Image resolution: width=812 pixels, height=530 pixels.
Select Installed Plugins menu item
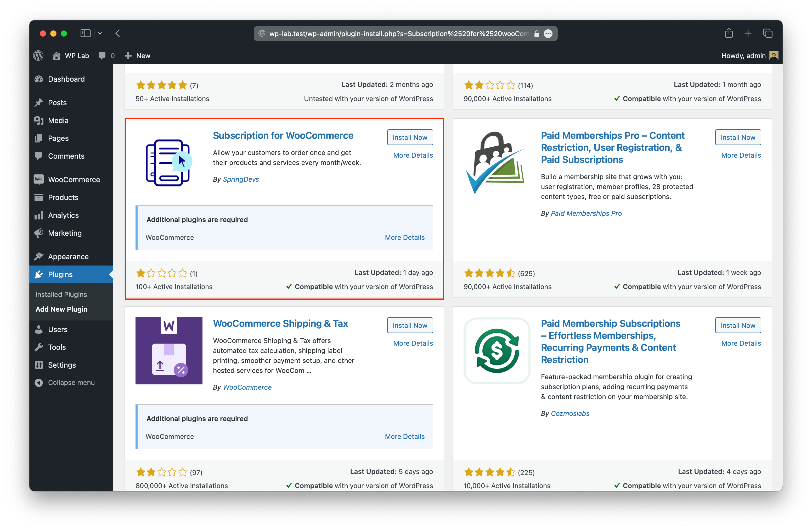[x=61, y=294]
